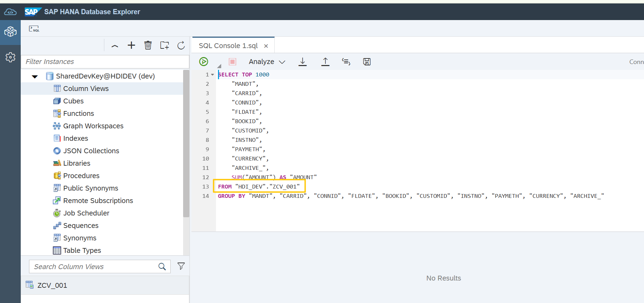Click the Libraries books icon
This screenshot has height=303, width=644.
[57, 163]
